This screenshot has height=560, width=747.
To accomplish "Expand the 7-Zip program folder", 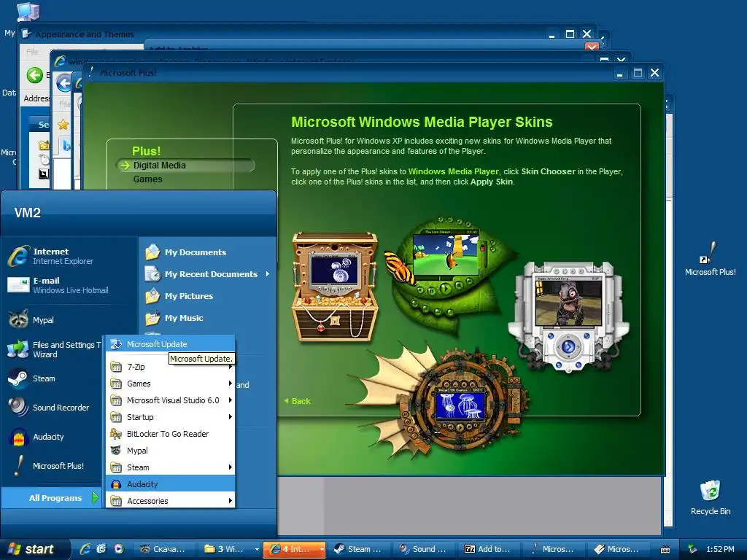I will 170,367.
